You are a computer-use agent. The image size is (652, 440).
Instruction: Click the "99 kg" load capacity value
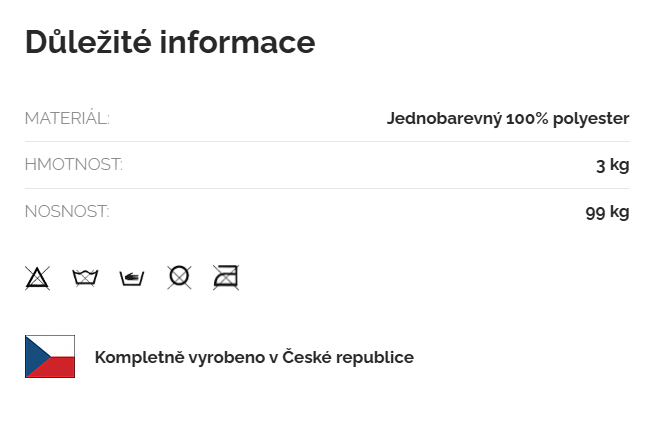pyautogui.click(x=607, y=212)
